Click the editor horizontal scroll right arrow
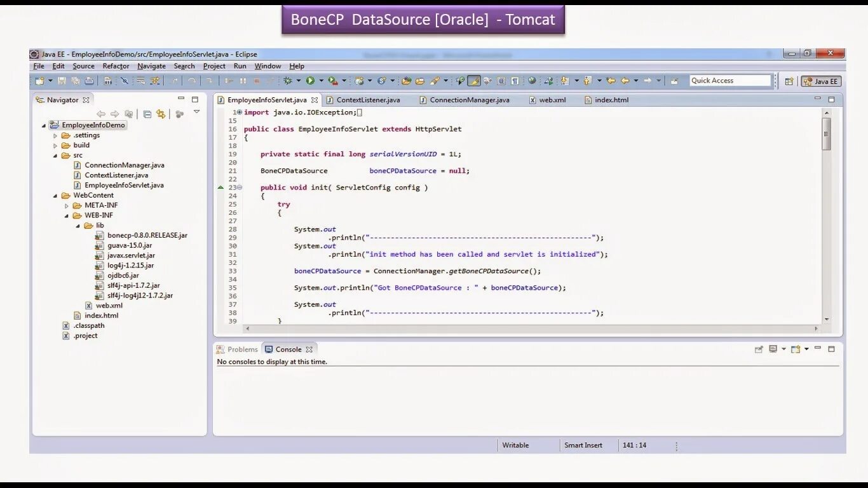868x488 pixels. 817,329
